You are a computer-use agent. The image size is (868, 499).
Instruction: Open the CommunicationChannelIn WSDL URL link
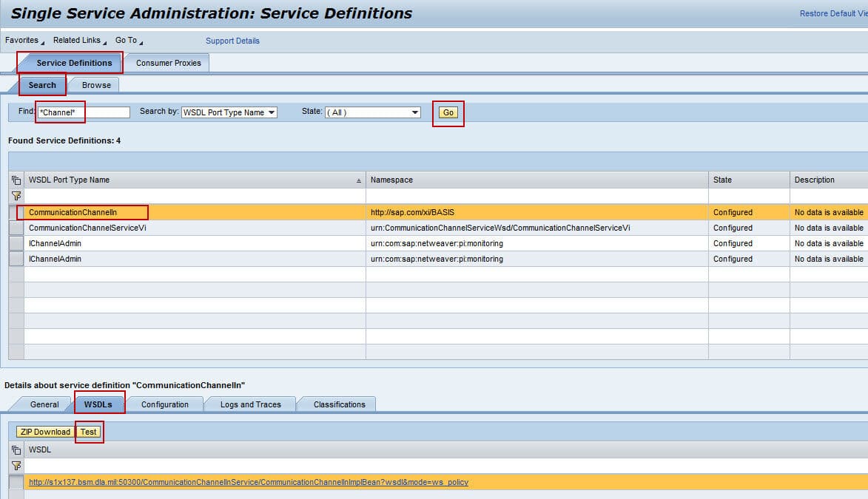[x=248, y=482]
